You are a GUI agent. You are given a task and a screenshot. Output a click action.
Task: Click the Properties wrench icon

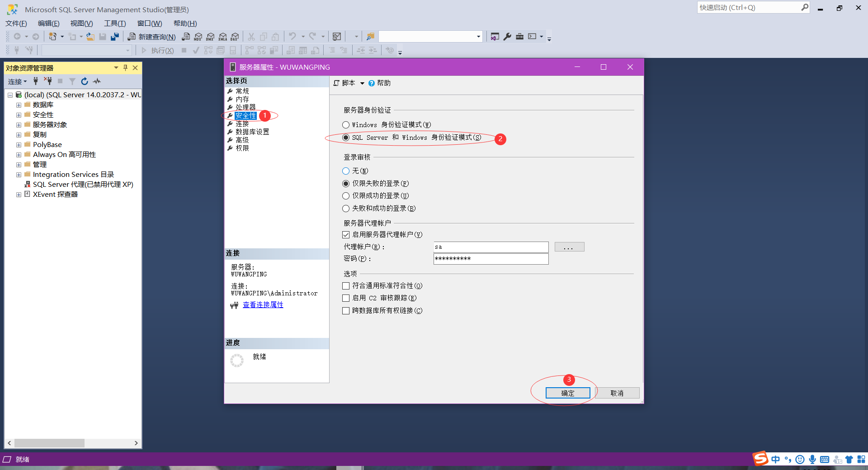click(507, 37)
